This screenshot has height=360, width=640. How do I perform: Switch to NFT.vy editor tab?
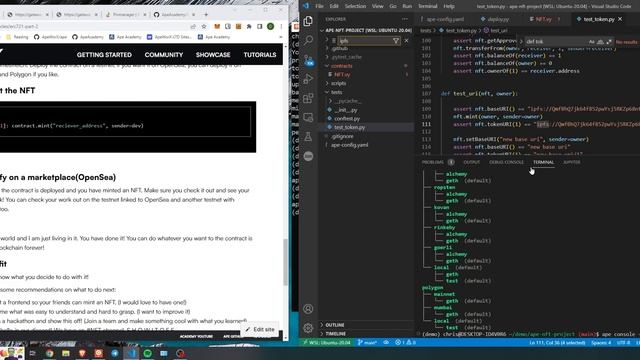543,19
